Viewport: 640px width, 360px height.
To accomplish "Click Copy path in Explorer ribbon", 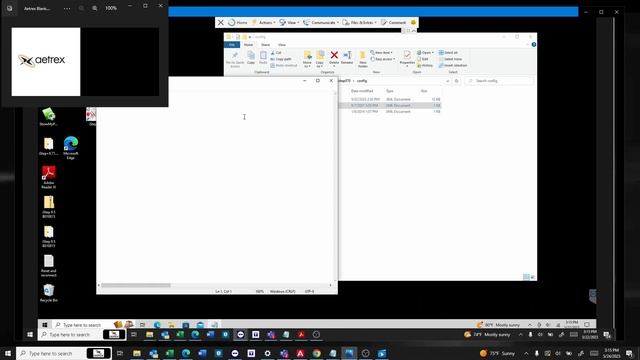I will click(281, 59).
